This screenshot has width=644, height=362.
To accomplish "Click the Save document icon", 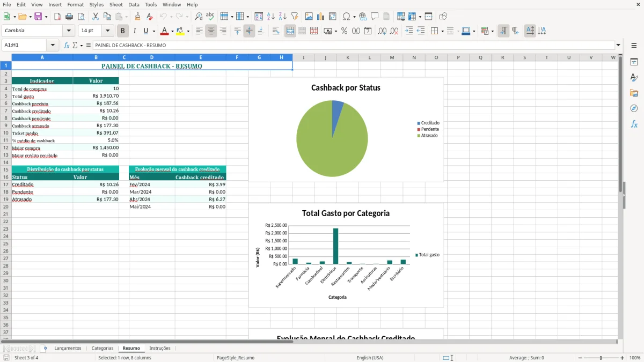I will point(38,17).
